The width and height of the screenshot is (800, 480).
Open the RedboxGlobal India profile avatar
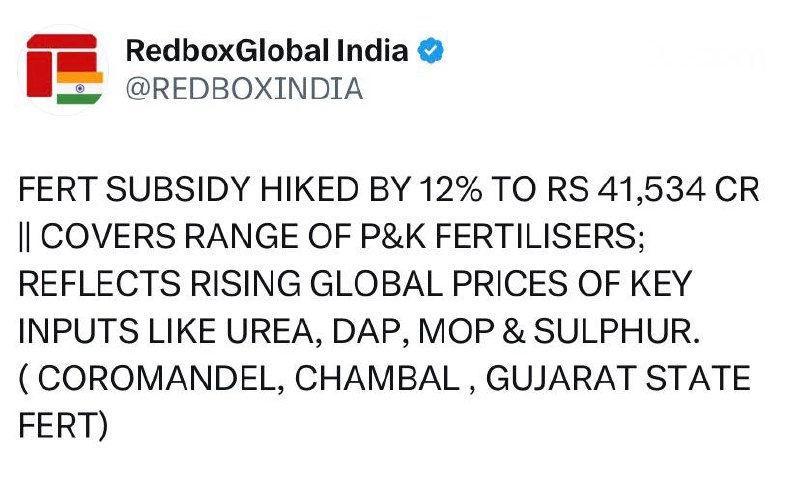[x=62, y=71]
